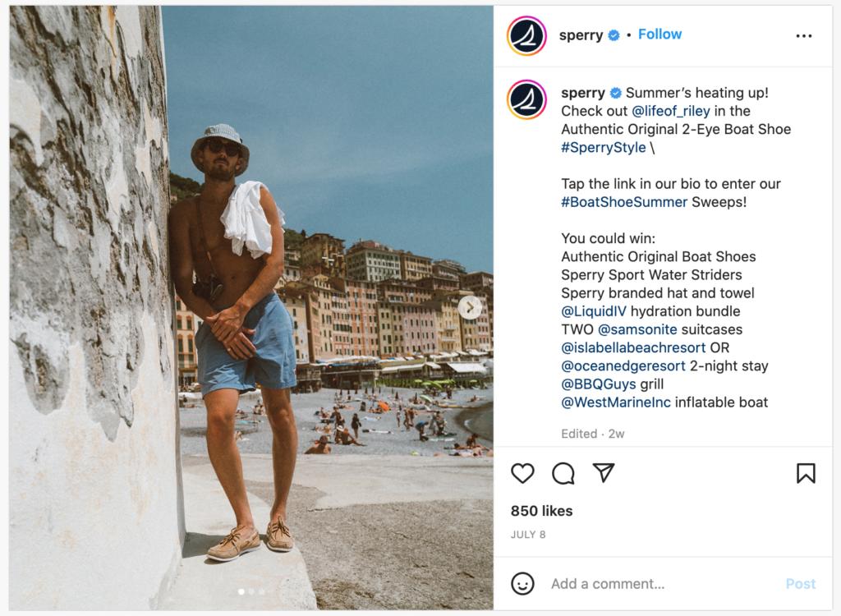Share the post with the paper plane icon
841x616 pixels.
pos(604,473)
